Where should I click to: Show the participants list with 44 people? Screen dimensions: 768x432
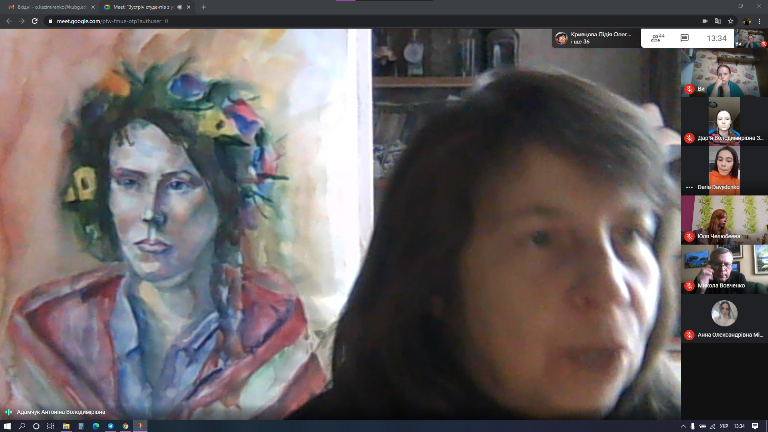658,38
